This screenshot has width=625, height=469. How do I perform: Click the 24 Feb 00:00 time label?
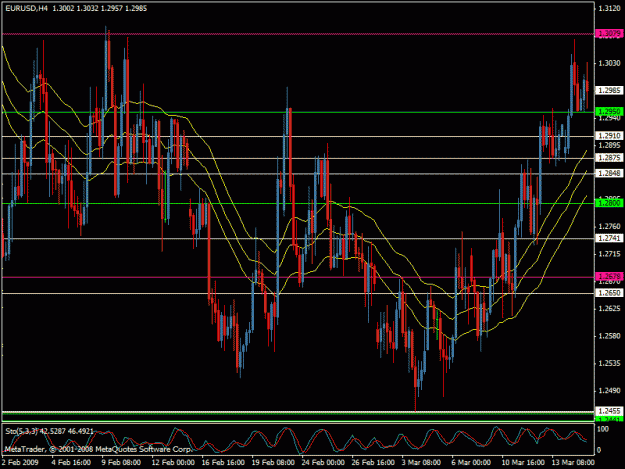point(323,462)
